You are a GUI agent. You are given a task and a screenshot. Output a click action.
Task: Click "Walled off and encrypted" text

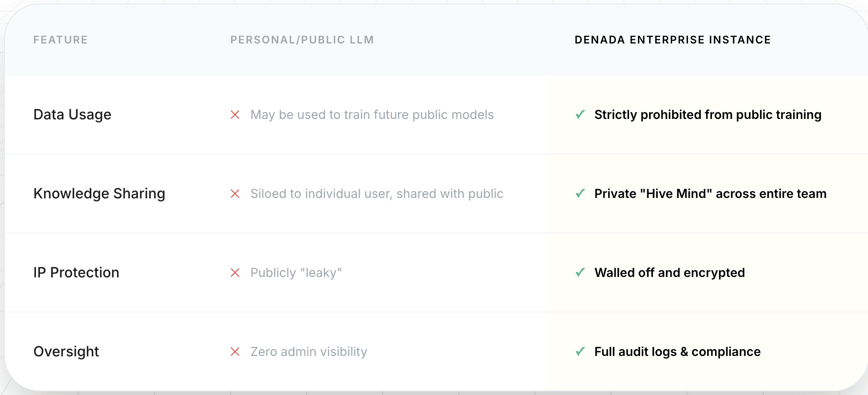click(669, 273)
